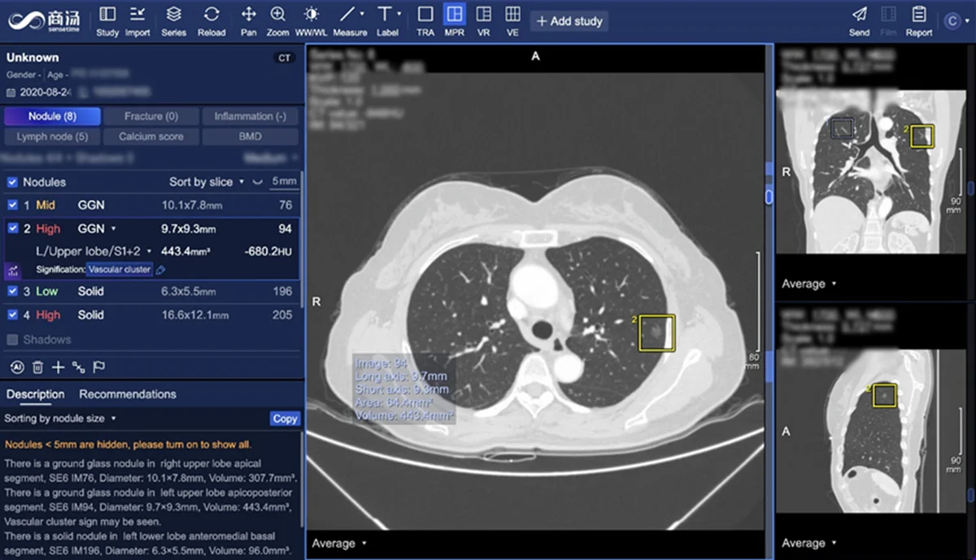Edit signification with the pencil icon
Image resolution: width=976 pixels, height=560 pixels.
click(161, 270)
